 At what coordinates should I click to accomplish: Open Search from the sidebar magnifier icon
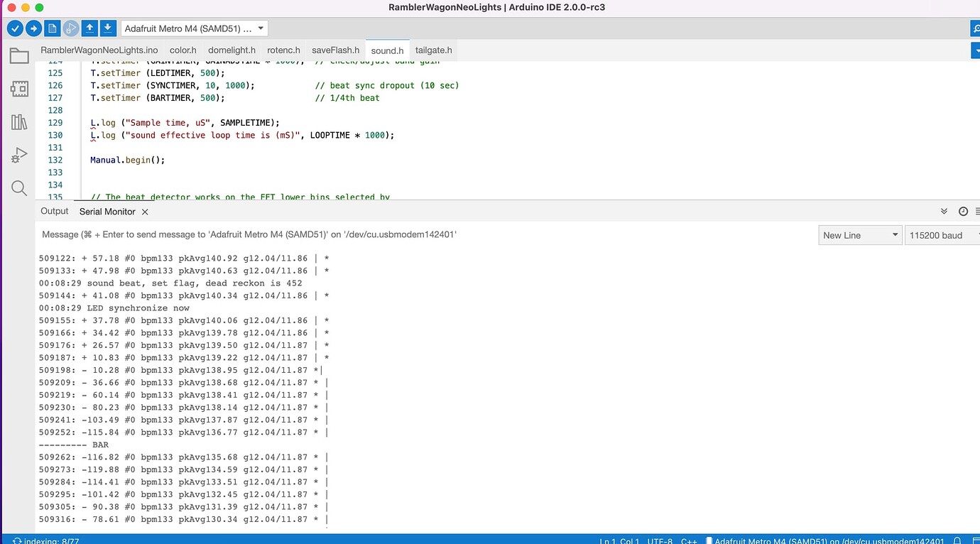coord(19,187)
